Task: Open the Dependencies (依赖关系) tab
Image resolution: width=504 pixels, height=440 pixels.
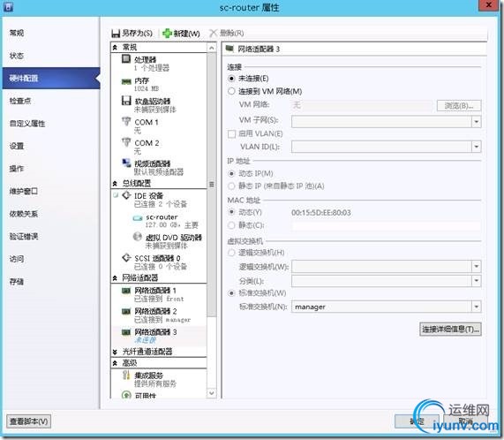Action: [x=51, y=214]
